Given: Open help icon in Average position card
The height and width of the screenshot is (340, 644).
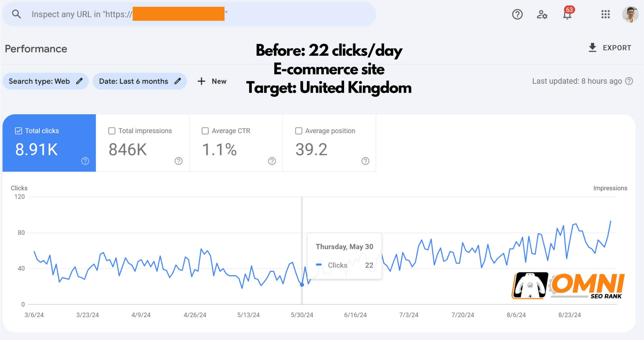Looking at the screenshot, I should [x=365, y=161].
